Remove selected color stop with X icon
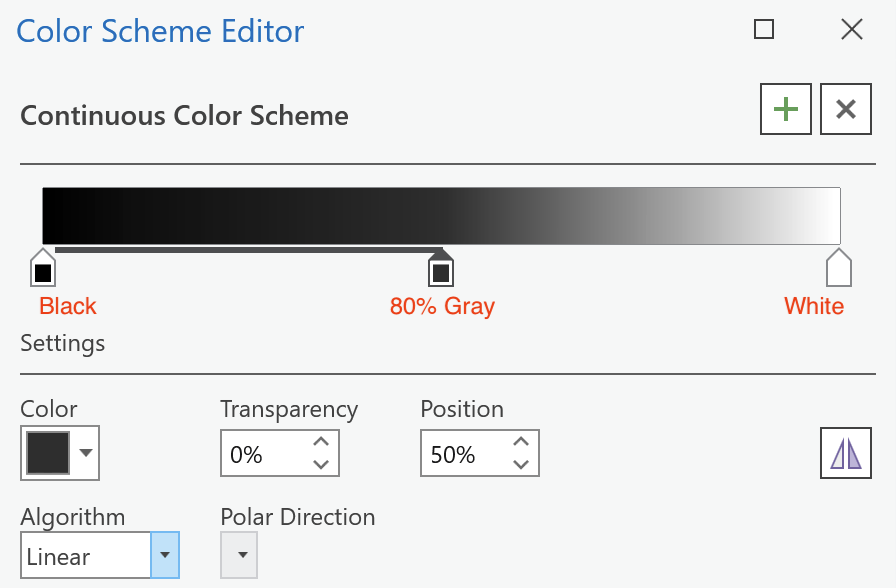 pos(846,109)
